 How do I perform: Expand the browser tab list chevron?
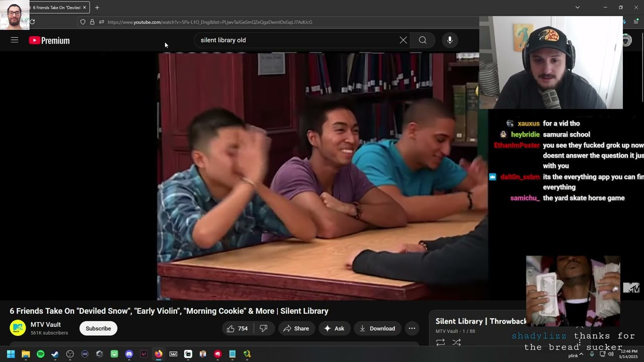[578, 8]
